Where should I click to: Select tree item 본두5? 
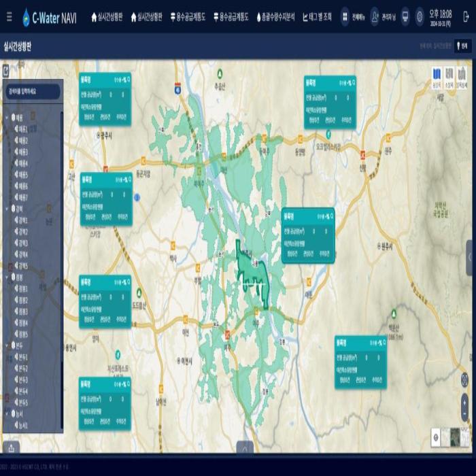pos(21,403)
